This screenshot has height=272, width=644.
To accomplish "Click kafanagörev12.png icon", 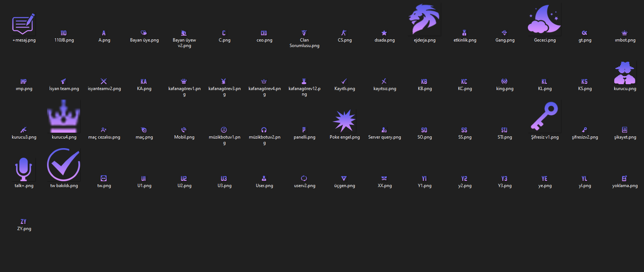I will [x=304, y=82].
